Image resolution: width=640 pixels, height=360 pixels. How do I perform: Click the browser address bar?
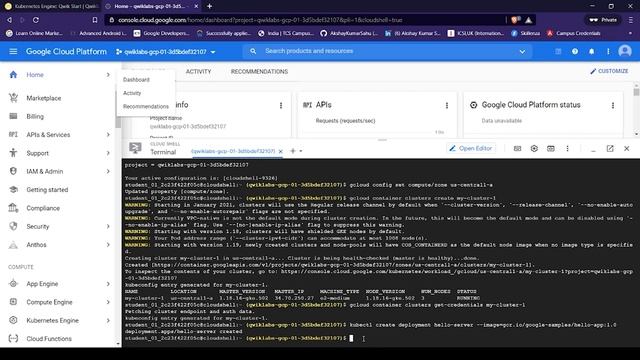tap(304, 20)
